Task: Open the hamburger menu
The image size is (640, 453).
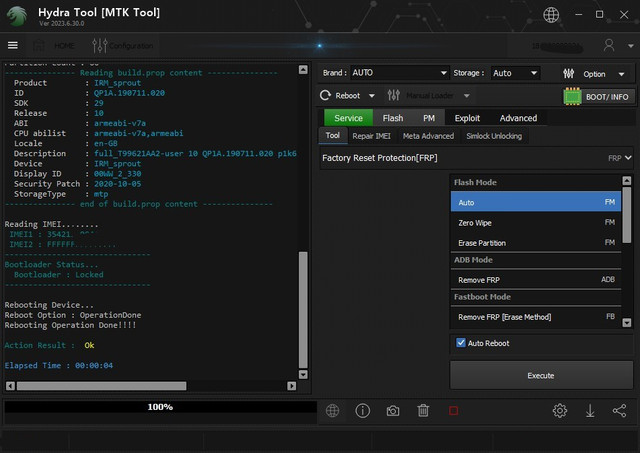Action: click(x=13, y=45)
